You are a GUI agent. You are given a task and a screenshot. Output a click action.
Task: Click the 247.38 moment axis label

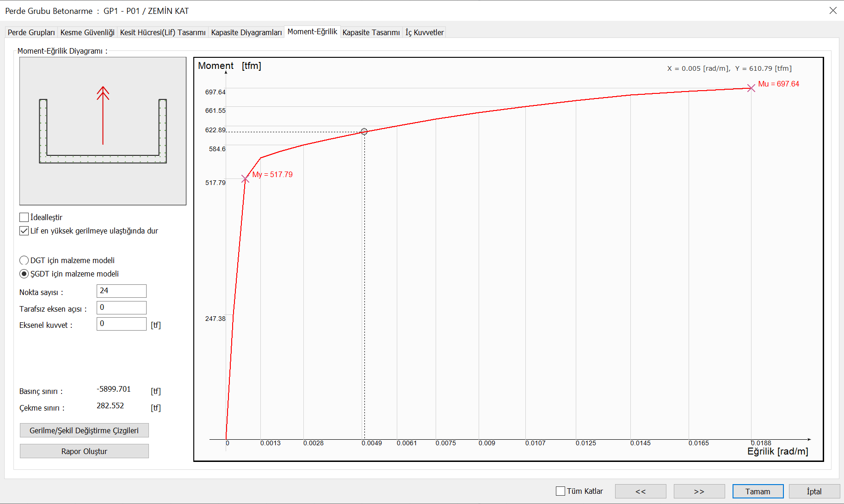[216, 319]
